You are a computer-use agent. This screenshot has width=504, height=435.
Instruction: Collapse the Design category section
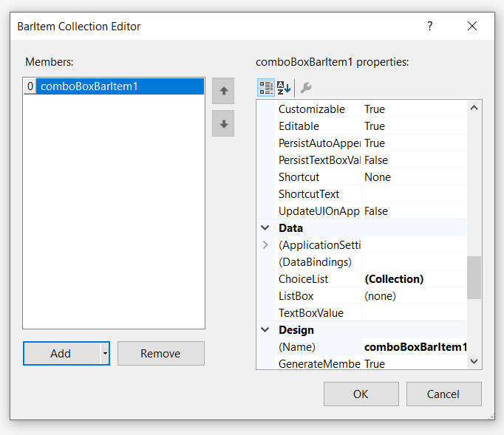[265, 330]
